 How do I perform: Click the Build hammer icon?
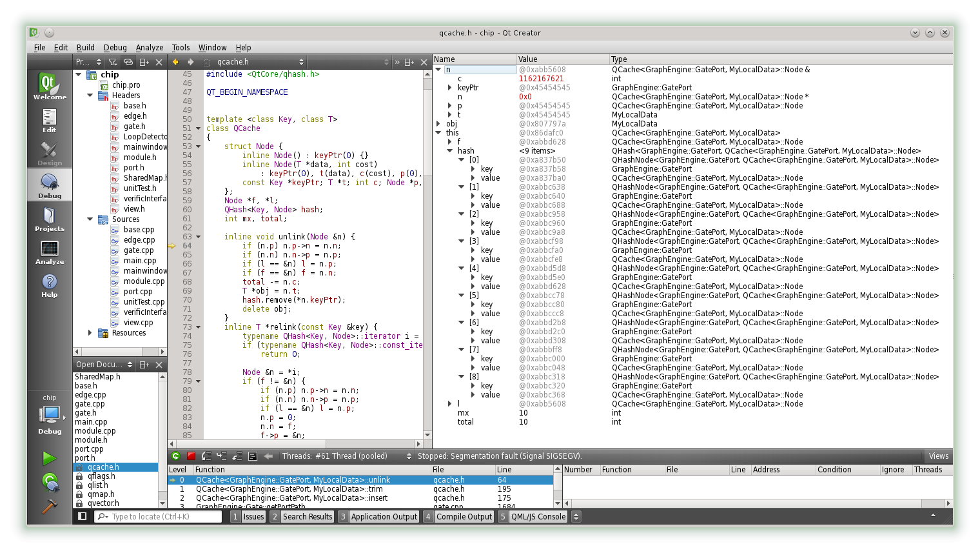click(x=50, y=507)
